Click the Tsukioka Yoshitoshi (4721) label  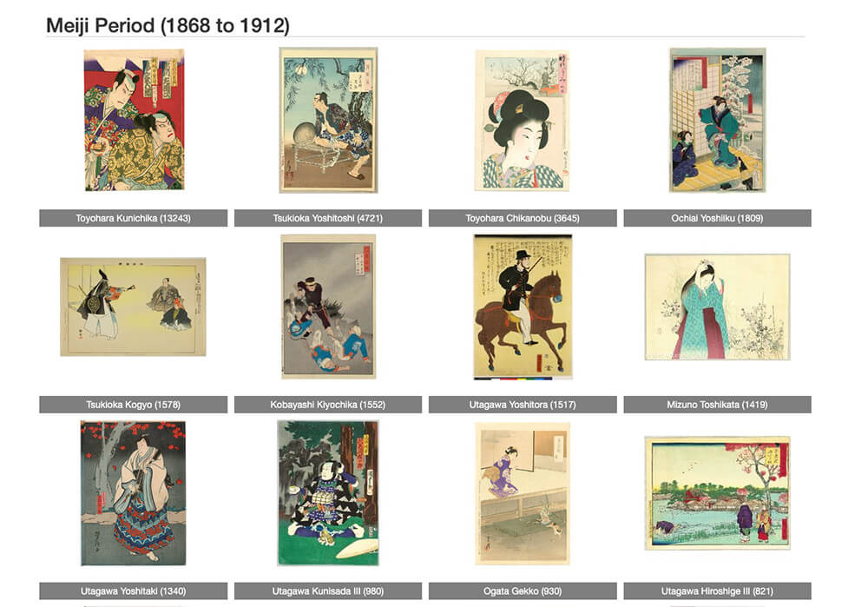tap(328, 218)
